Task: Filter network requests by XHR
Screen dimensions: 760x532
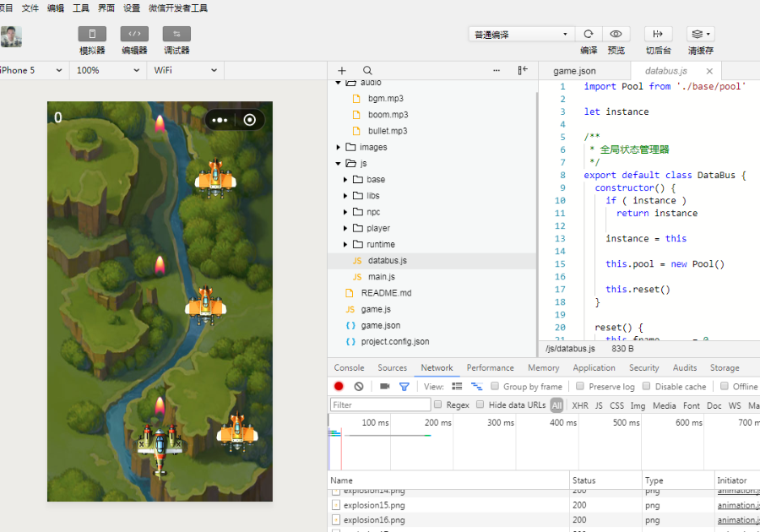Action: tap(580, 405)
